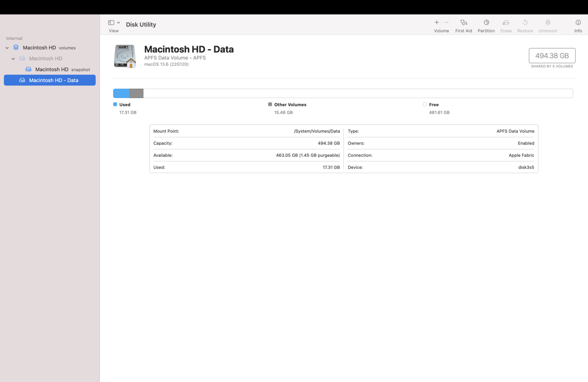Open the Partition pie chart tool
This screenshot has height=382, width=588.
click(x=486, y=23)
